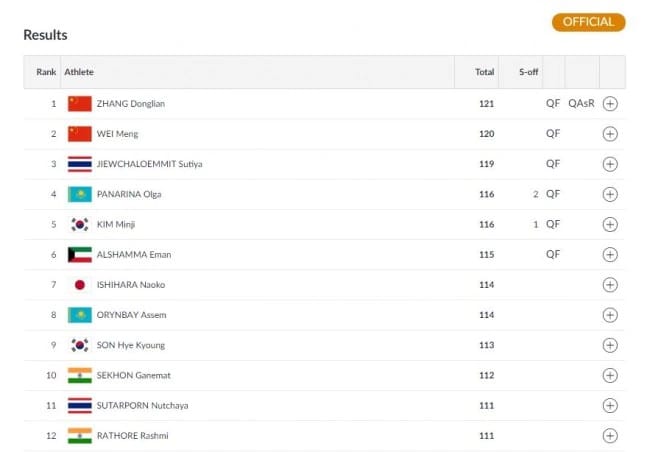The image size is (647, 452).
Task: Select athlete name ZHANG Donglian
Action: pyautogui.click(x=131, y=104)
